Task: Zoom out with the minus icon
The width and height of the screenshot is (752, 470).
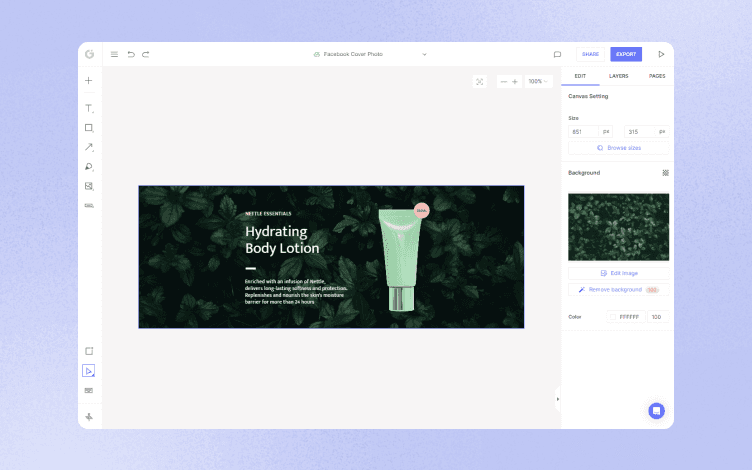Action: click(x=504, y=82)
